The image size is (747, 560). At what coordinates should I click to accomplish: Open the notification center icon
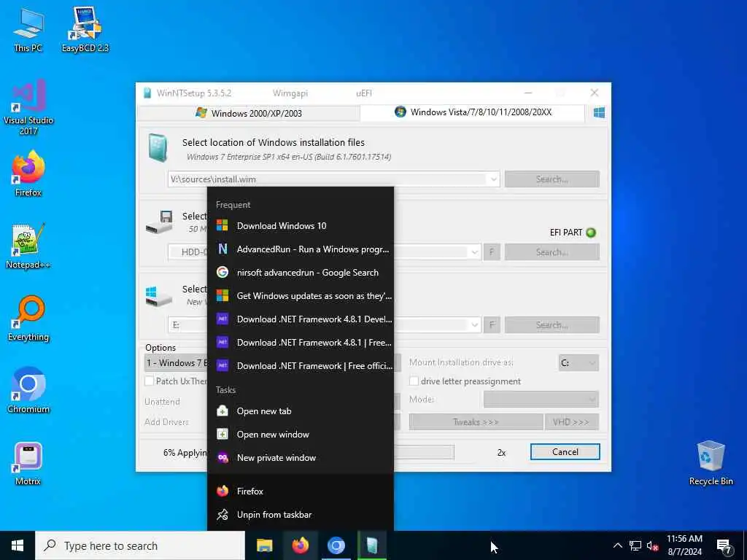(724, 546)
